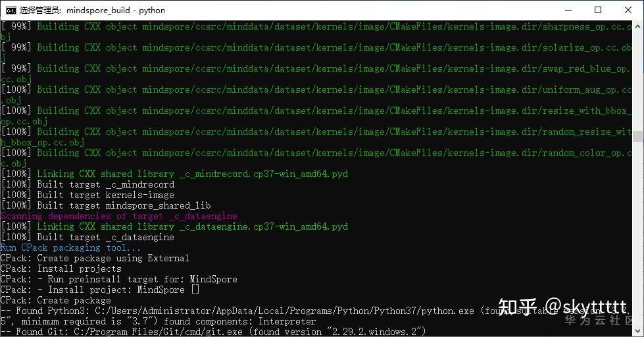
Task: Click the line building swap_red_blue_op.cc.obj
Action: (316, 74)
